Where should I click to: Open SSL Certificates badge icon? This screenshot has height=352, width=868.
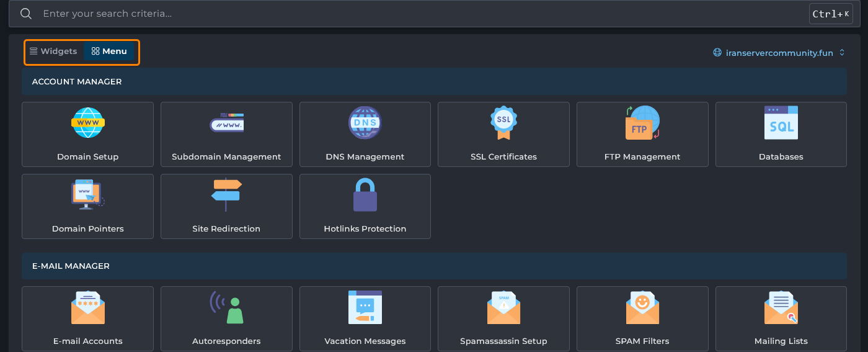(503, 123)
